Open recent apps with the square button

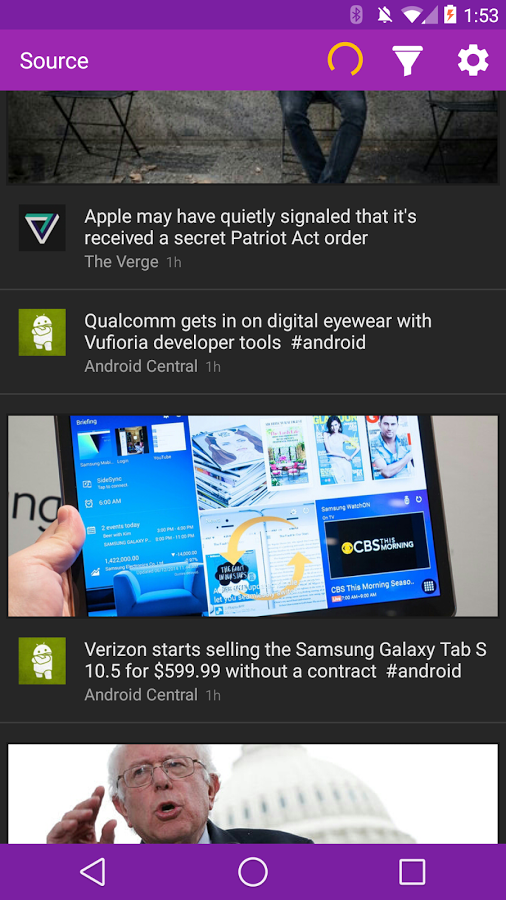[x=412, y=872]
